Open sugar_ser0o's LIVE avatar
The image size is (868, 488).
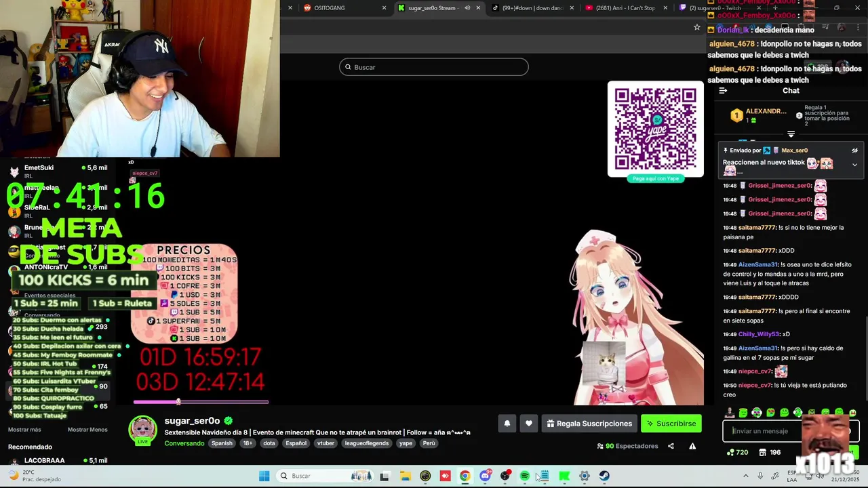(x=142, y=431)
